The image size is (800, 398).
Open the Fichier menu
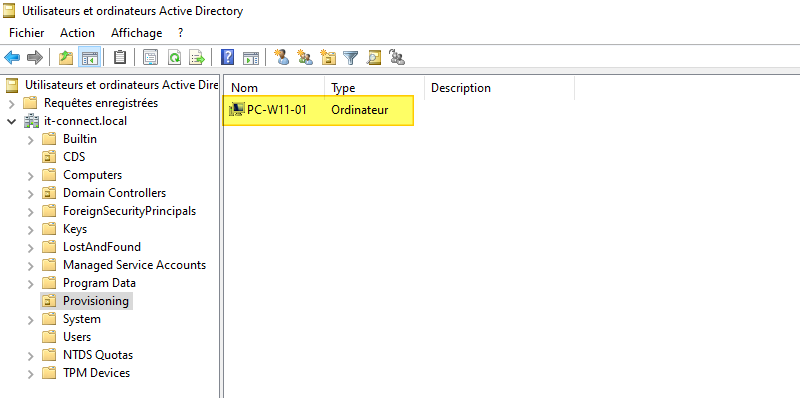click(27, 33)
